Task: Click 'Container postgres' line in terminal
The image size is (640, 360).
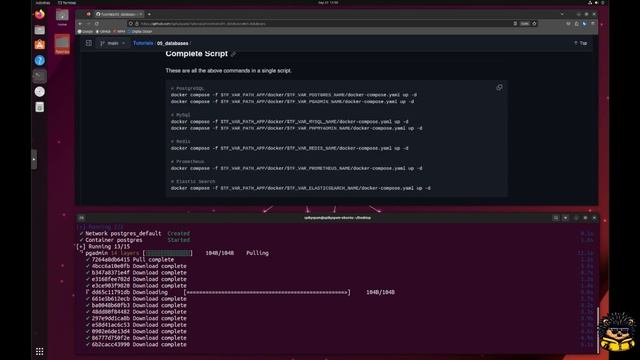Action: [135, 240]
